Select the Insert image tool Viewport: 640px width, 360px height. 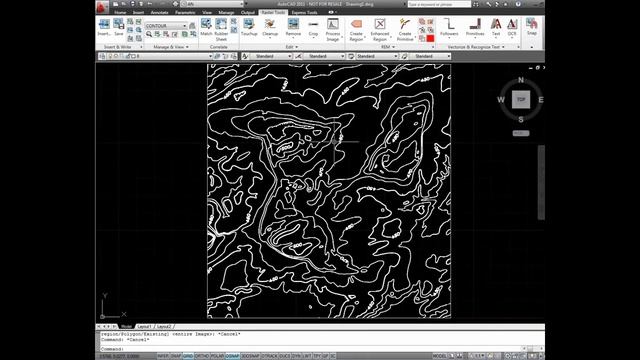pos(104,27)
